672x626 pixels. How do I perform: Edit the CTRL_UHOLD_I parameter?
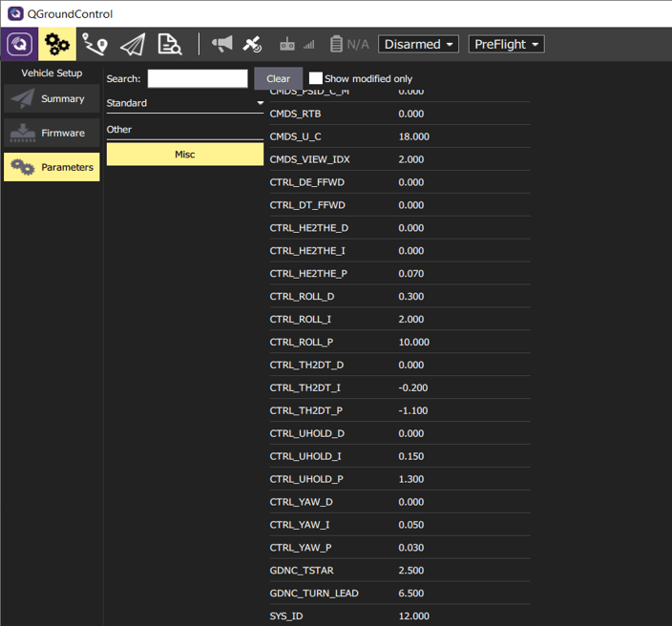coord(400,456)
